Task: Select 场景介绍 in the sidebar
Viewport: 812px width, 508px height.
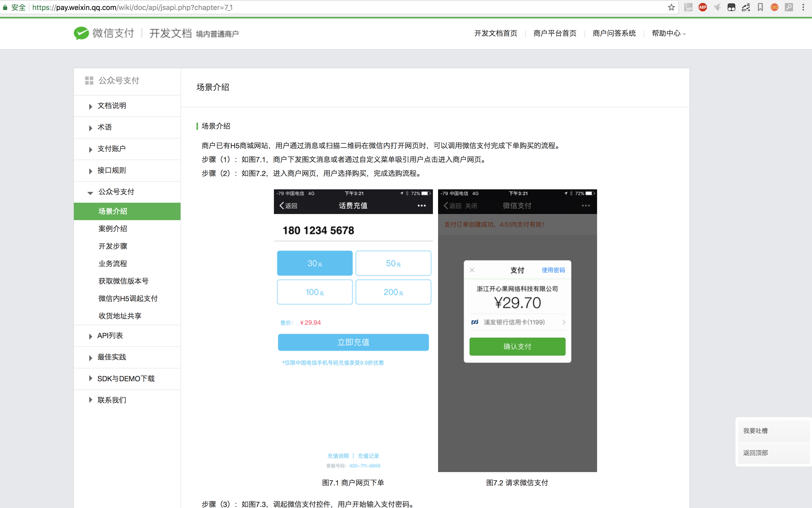Action: coord(127,211)
